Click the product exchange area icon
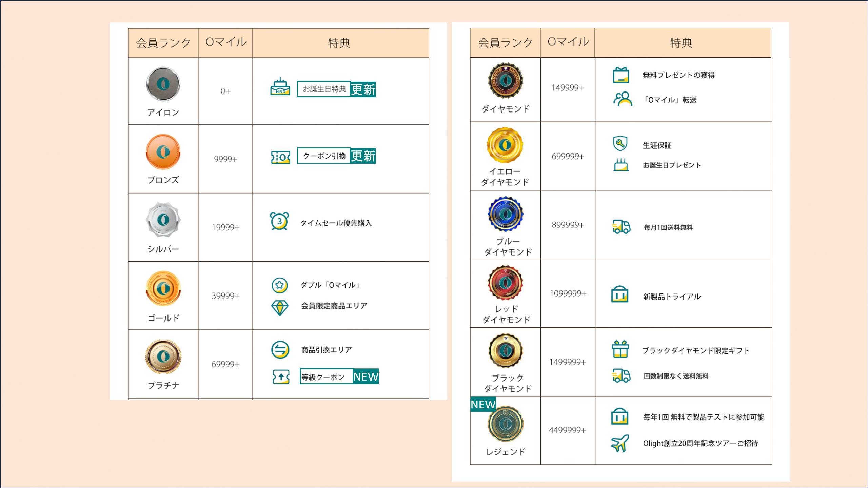 pos(280,350)
